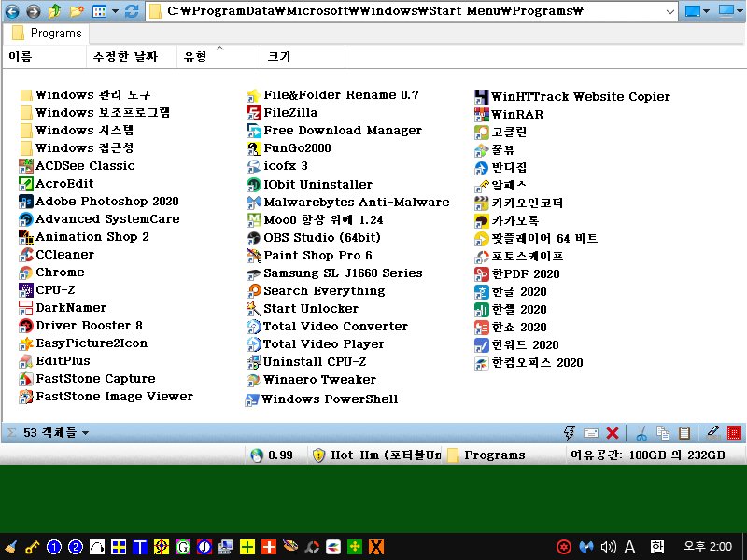Open the view layout icon
747x560 pixels.
[x=99, y=11]
